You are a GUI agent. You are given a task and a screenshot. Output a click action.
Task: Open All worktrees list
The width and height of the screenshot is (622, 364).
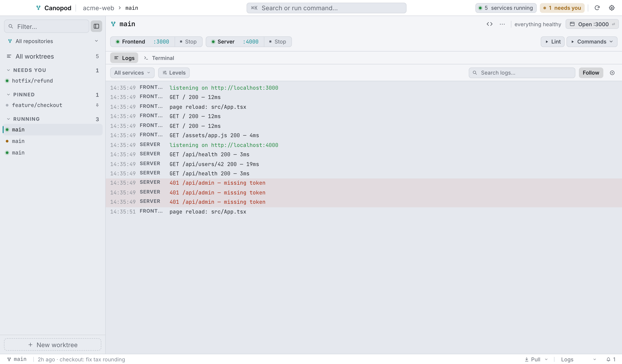point(53,56)
